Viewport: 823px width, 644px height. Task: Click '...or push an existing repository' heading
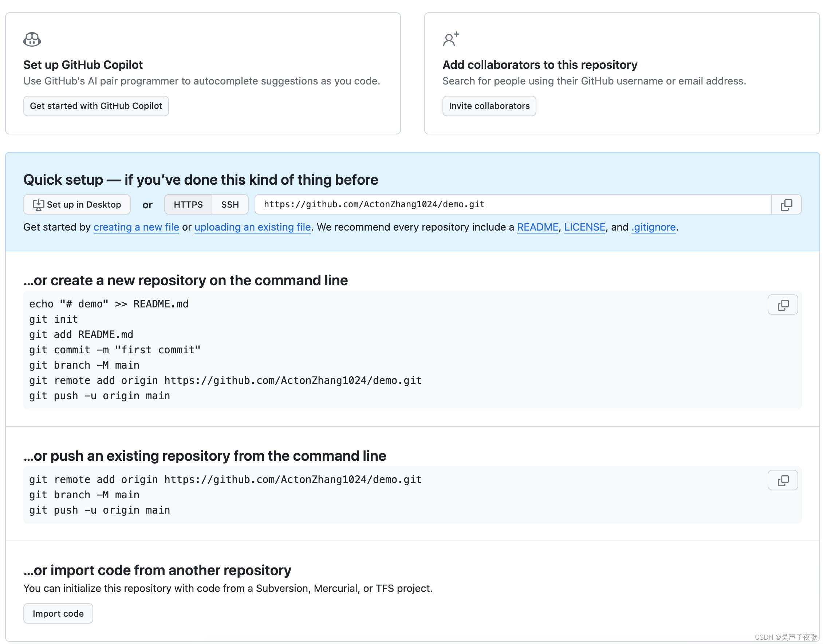point(205,456)
